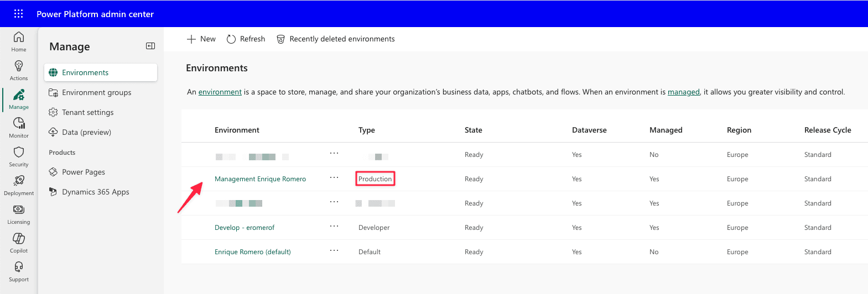Go to Home in the left rail
This screenshot has width=868, height=294.
pos(19,41)
